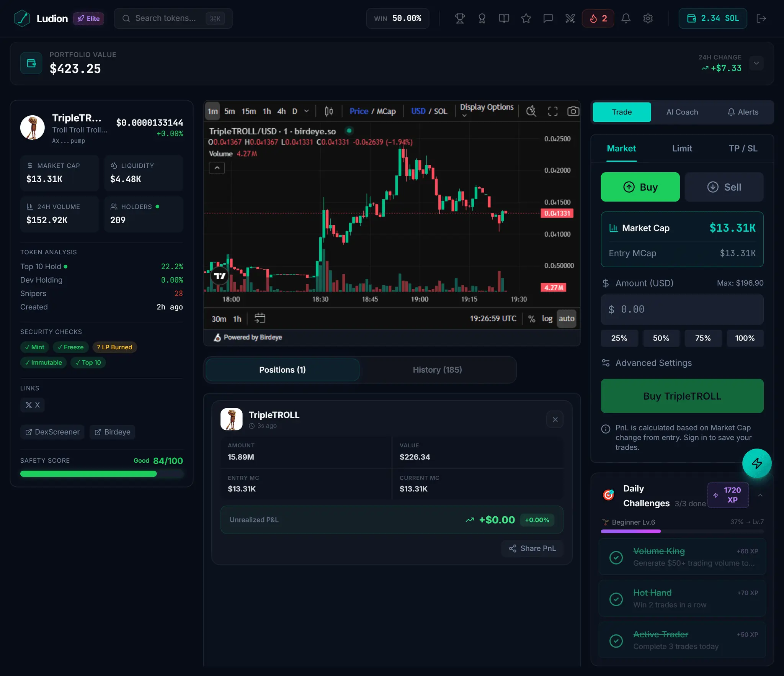Click the PnL info circle icon
Image resolution: width=784 pixels, height=676 pixels.
(606, 429)
